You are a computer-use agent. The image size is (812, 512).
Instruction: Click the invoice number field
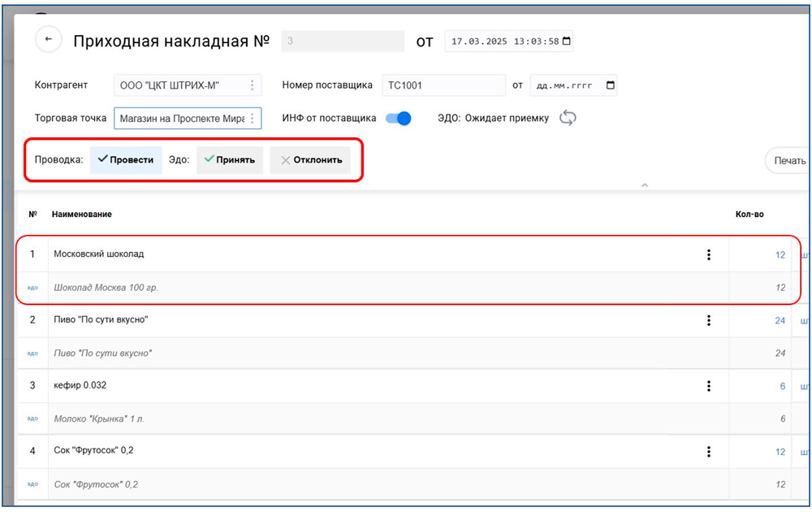point(342,41)
